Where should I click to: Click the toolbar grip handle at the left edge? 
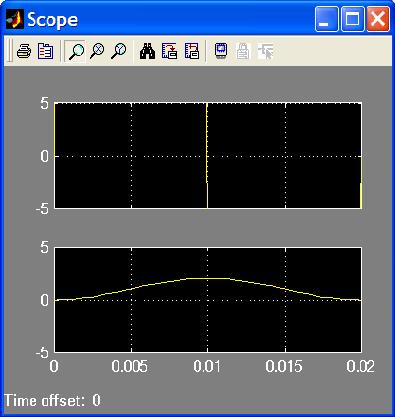pyautogui.click(x=10, y=51)
